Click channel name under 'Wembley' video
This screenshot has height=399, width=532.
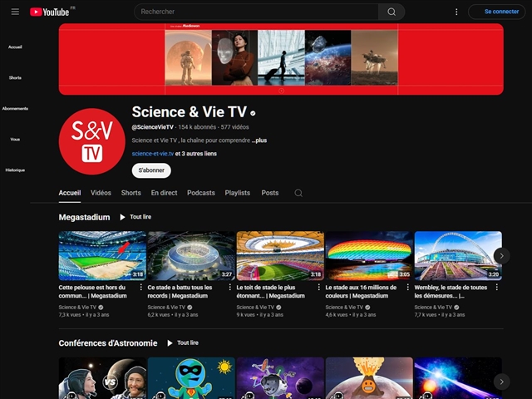click(433, 307)
